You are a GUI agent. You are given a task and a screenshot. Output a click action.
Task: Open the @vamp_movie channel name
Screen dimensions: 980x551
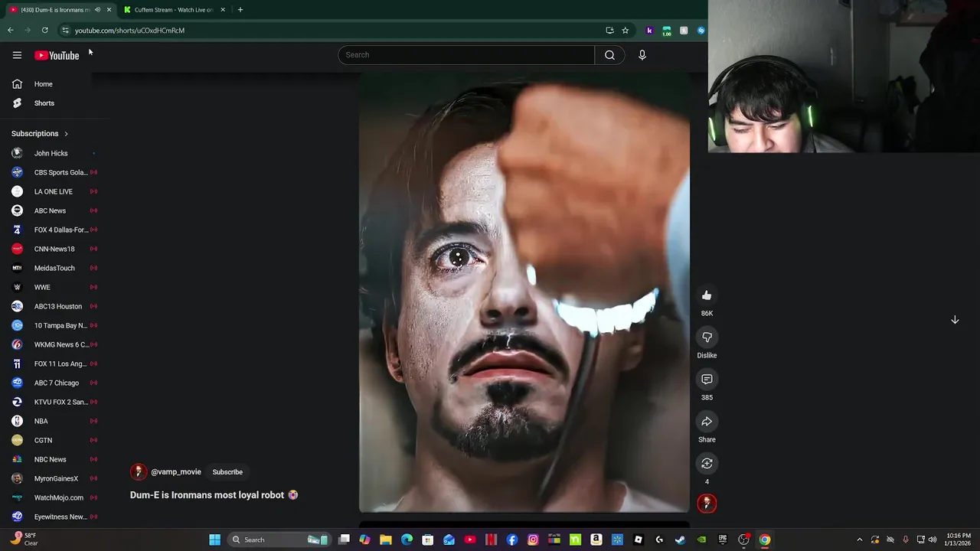(x=176, y=472)
